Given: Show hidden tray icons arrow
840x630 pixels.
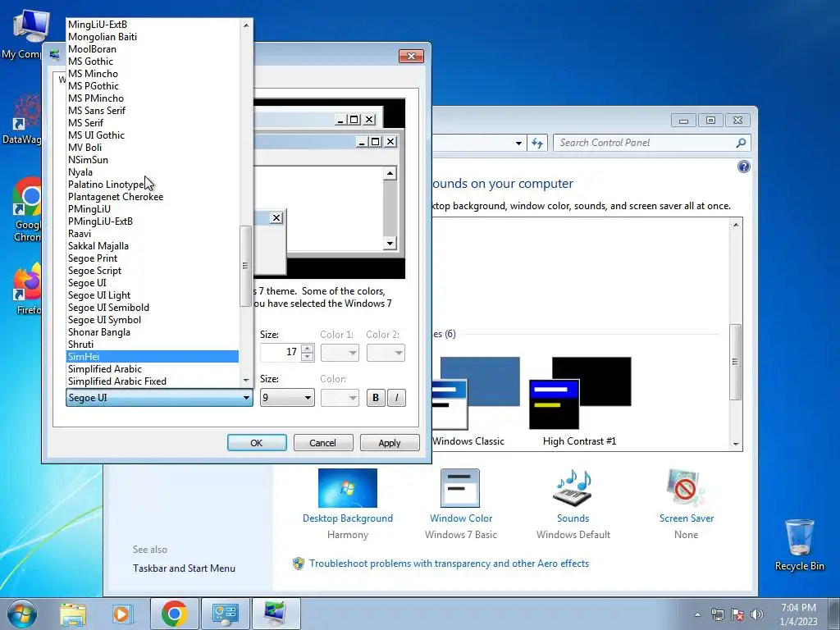Looking at the screenshot, I should pos(697,614).
